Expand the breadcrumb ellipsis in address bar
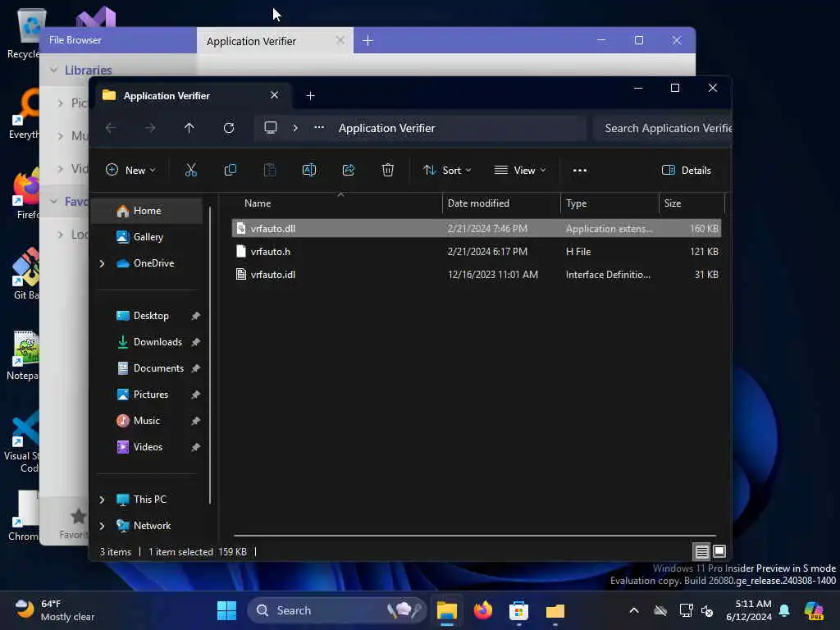Image resolution: width=840 pixels, height=630 pixels. tap(319, 127)
